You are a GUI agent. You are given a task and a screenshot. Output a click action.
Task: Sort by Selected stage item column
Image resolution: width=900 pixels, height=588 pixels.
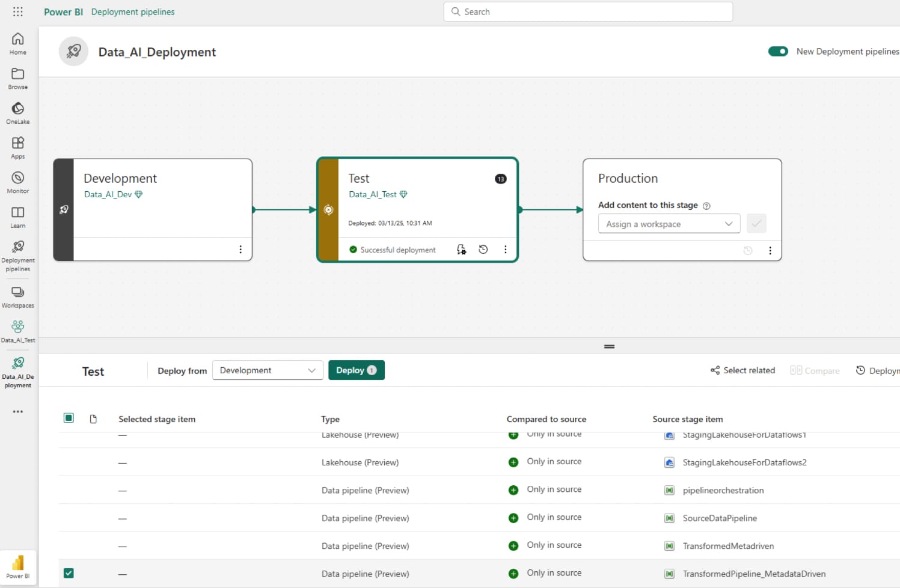pos(157,419)
